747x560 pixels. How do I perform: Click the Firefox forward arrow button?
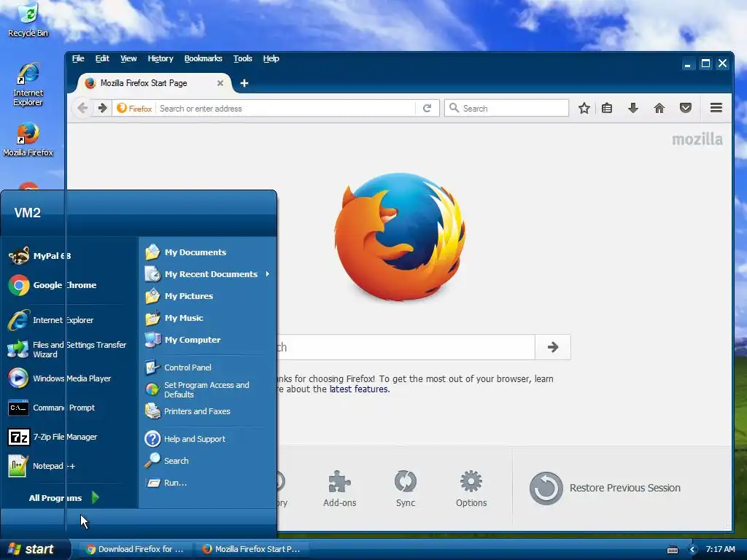[102, 108]
